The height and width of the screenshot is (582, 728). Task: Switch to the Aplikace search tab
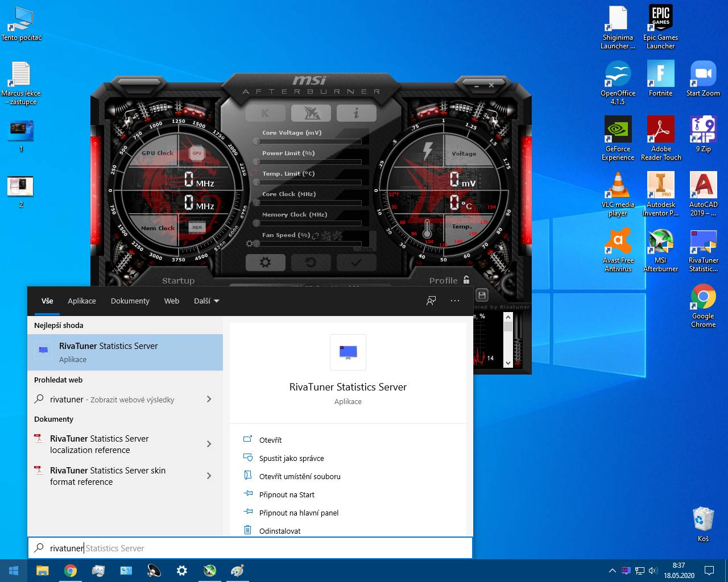coord(82,301)
